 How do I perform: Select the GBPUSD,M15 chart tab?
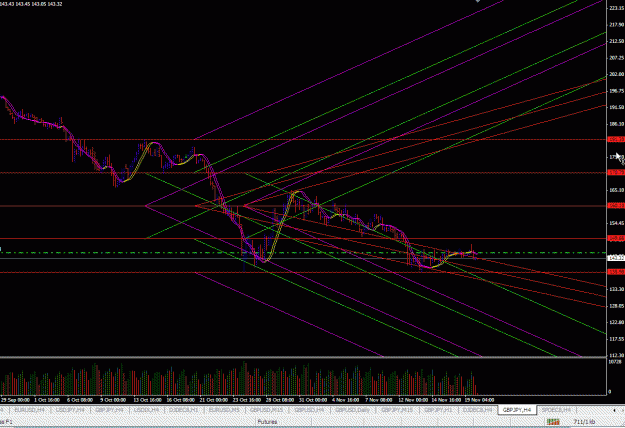pos(266,410)
